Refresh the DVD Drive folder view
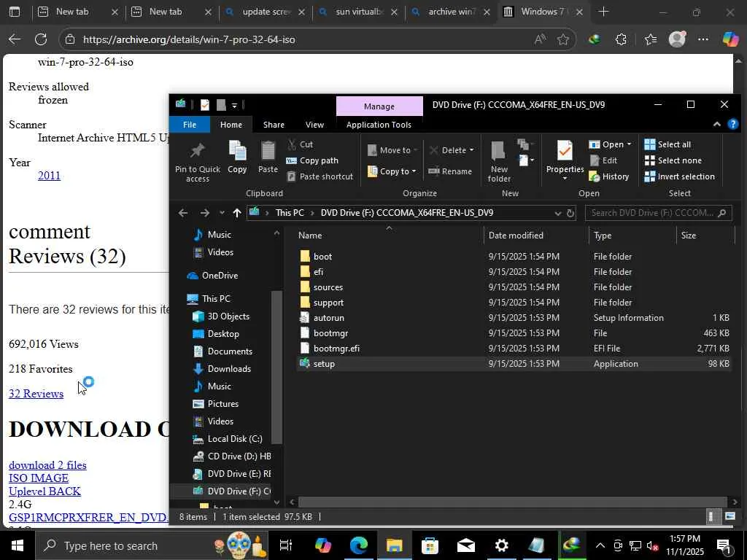This screenshot has width=747, height=560. click(570, 213)
